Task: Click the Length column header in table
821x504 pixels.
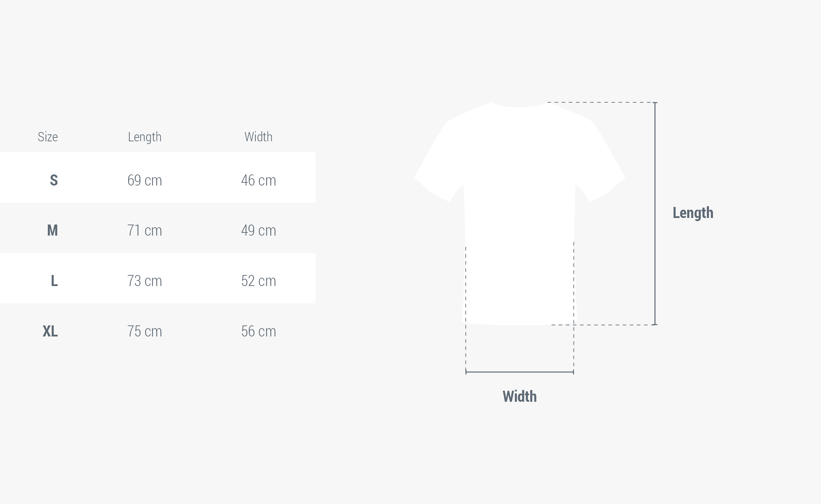Action: coord(144,137)
